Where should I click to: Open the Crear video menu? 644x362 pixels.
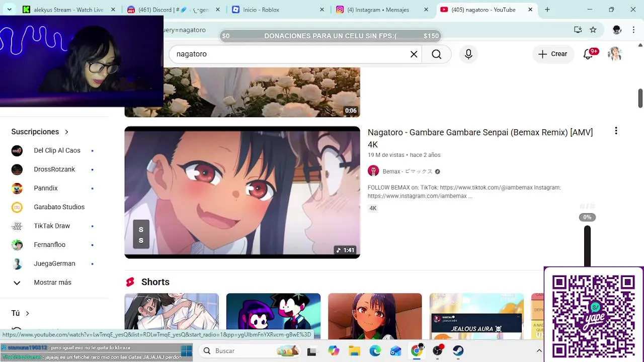tap(552, 54)
